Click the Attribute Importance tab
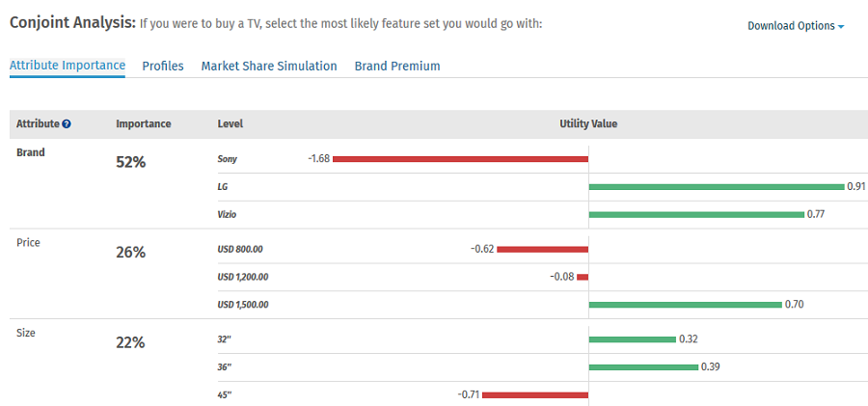868x406 pixels. 68,66
